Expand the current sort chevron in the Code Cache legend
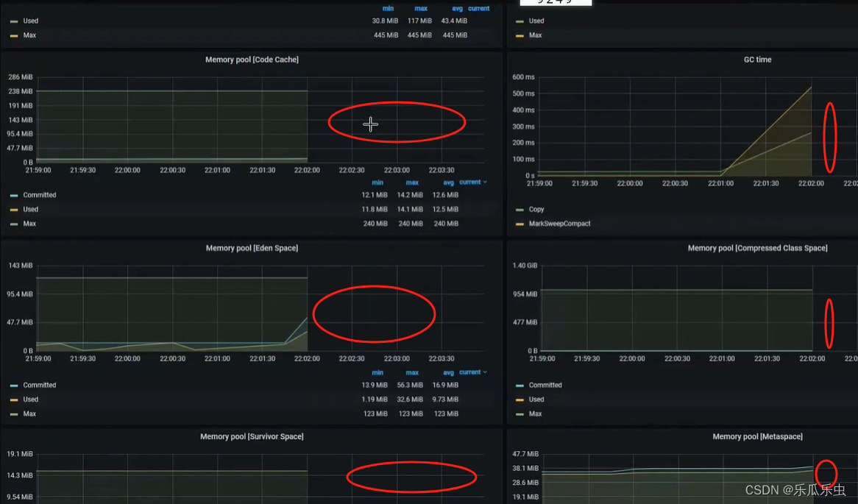This screenshot has height=504, width=858. point(485,182)
